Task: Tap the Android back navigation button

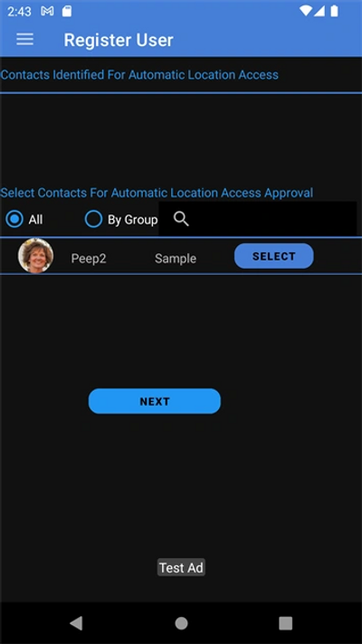Action: point(76,623)
